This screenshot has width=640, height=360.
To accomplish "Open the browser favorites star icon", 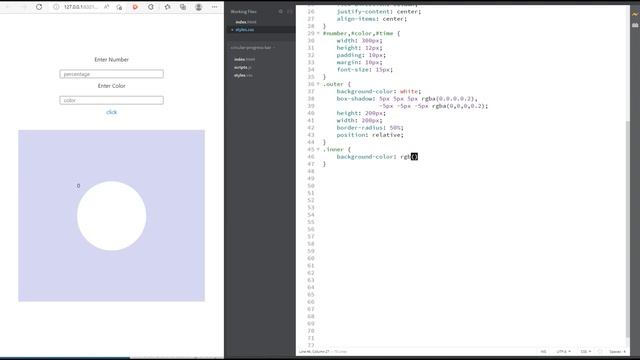I will click(167, 7).
